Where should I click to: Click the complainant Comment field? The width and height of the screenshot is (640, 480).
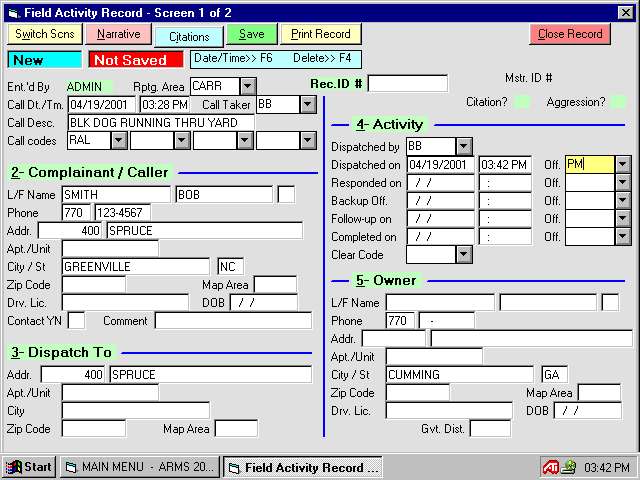pos(233,320)
